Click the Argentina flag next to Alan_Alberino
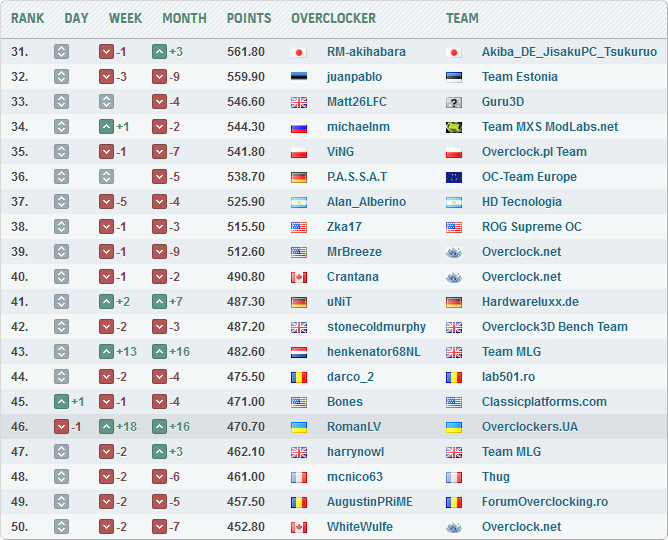 pyautogui.click(x=299, y=202)
